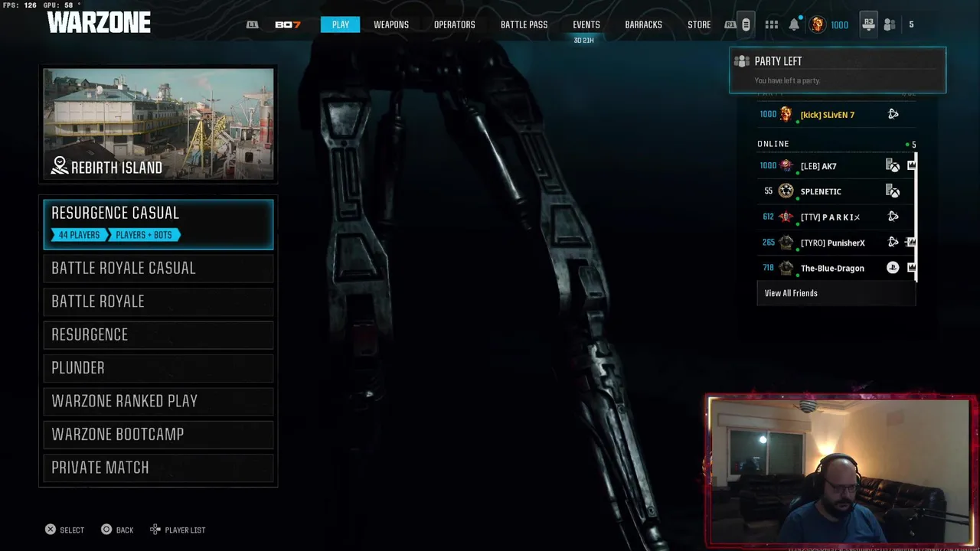The height and width of the screenshot is (551, 980).
Task: Open the OPERATORS tab
Action: [x=455, y=24]
